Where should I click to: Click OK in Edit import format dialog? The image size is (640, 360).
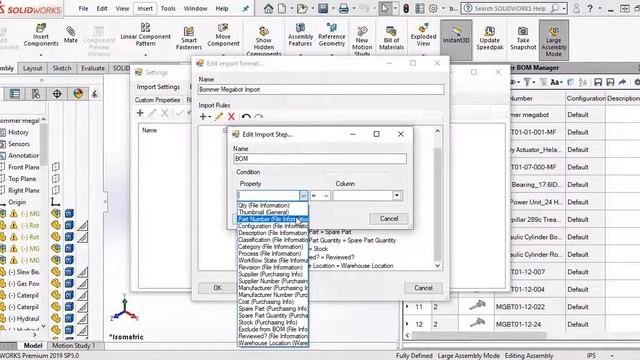(218, 288)
